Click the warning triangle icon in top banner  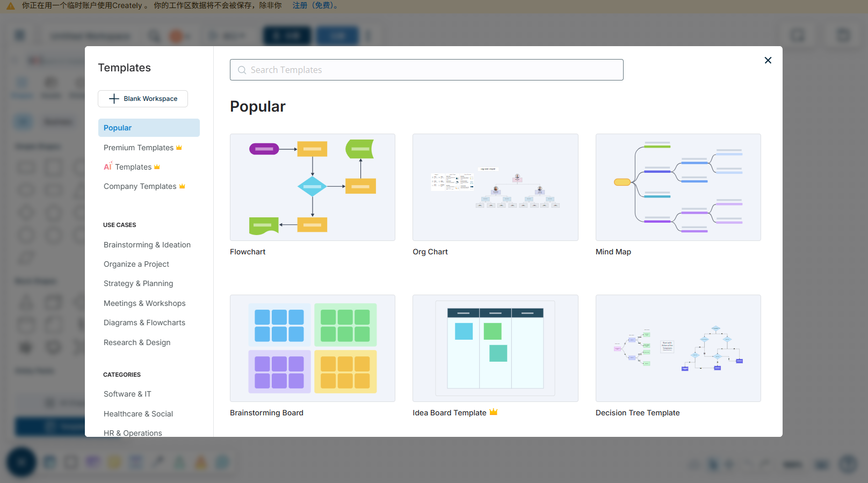click(x=10, y=6)
